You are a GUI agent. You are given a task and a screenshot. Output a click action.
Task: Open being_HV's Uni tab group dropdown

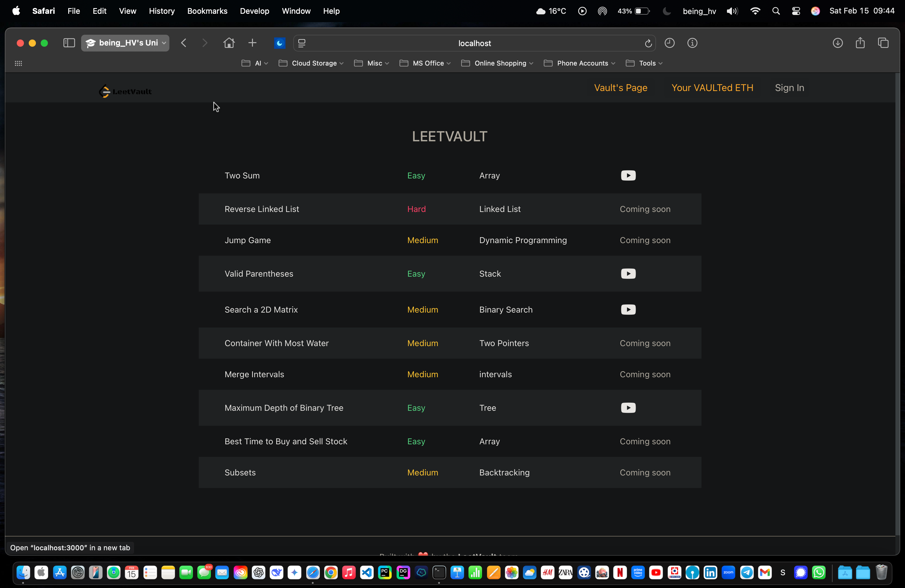pyautogui.click(x=125, y=43)
